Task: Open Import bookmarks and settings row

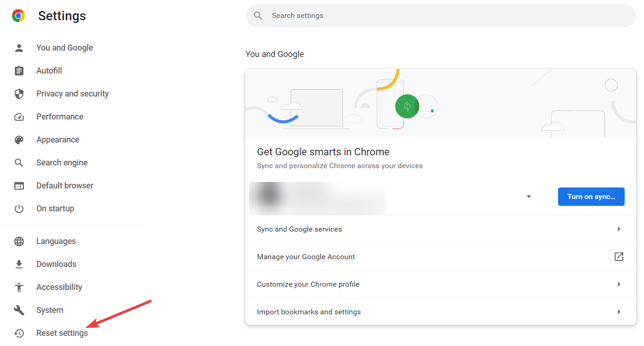Action: tap(441, 312)
